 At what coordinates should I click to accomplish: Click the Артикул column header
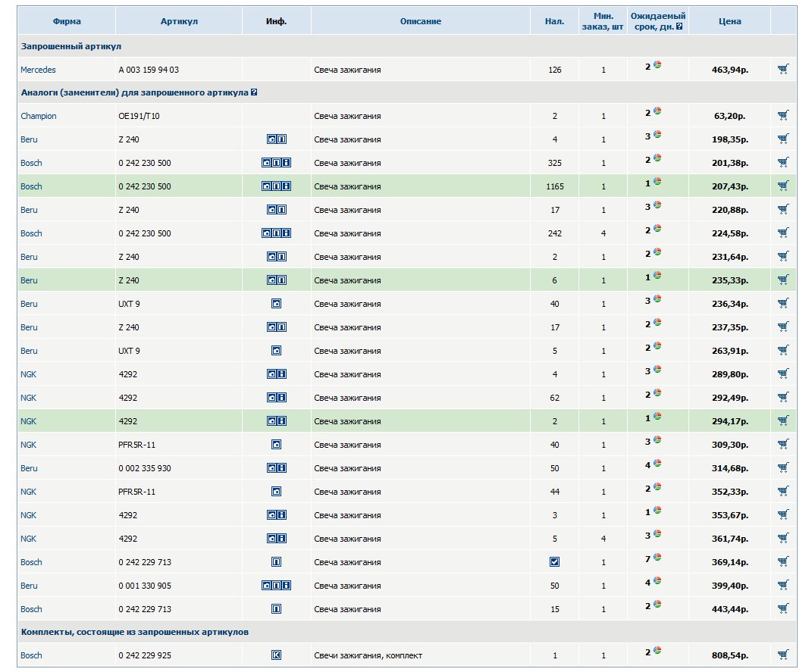pyautogui.click(x=179, y=21)
